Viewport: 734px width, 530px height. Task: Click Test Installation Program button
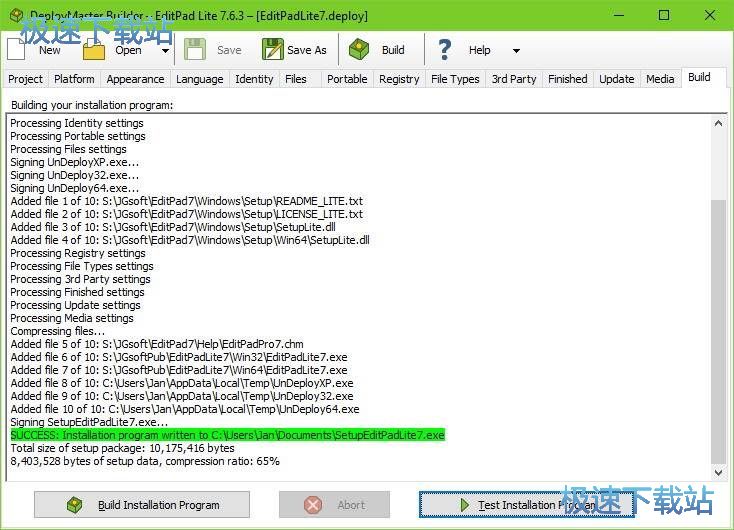click(x=527, y=505)
